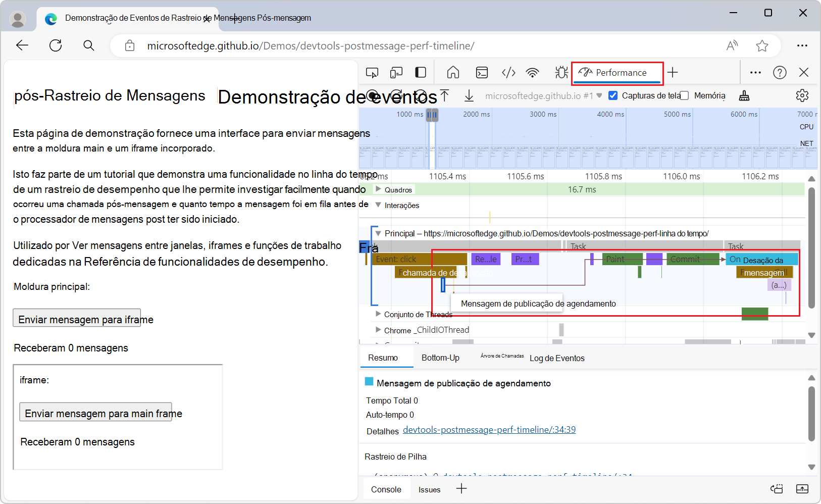Enable the Memória checkbox
This screenshot has height=504, width=821.
[685, 95]
